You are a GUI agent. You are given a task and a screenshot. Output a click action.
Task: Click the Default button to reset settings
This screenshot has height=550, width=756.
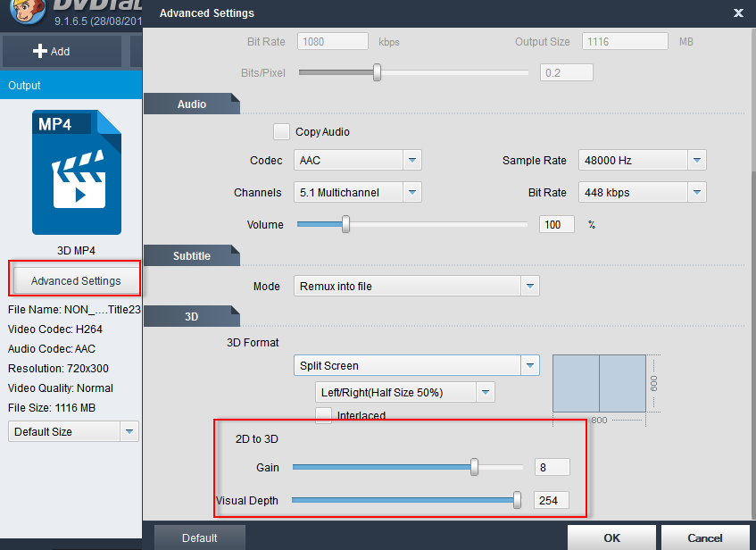pos(199,537)
